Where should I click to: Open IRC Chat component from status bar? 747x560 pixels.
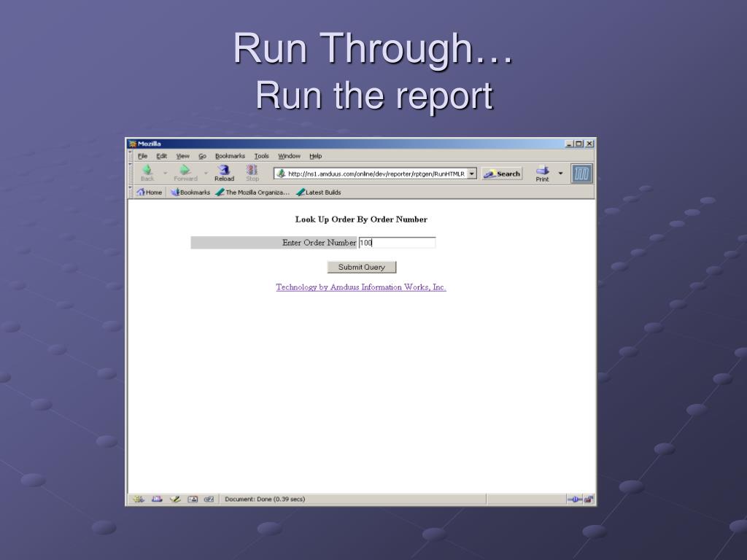pos(209,499)
